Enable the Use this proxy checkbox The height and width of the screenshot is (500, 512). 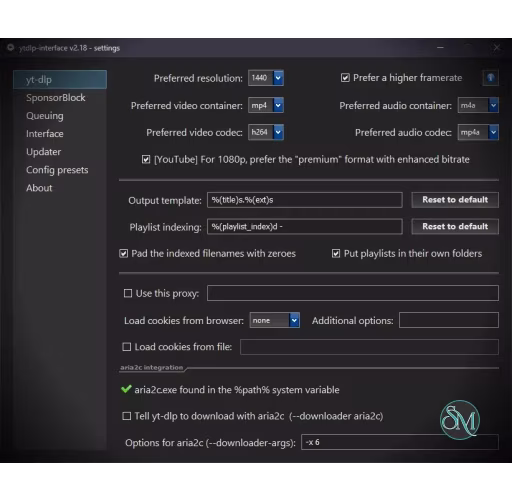point(128,293)
